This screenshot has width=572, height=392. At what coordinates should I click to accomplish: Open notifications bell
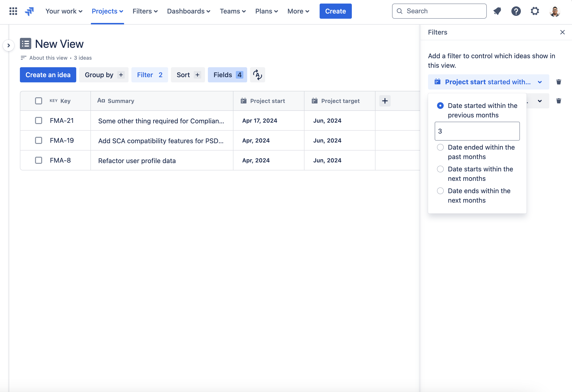(497, 11)
